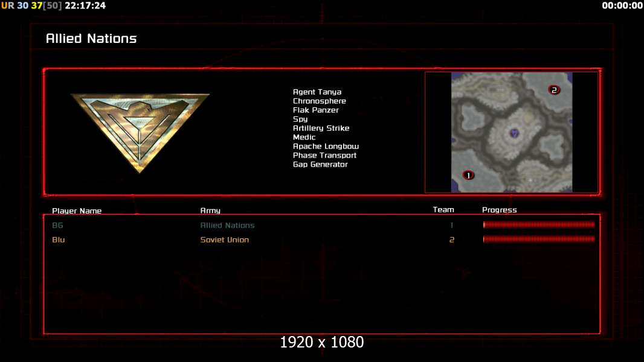Click team number 1 for BG

451,225
